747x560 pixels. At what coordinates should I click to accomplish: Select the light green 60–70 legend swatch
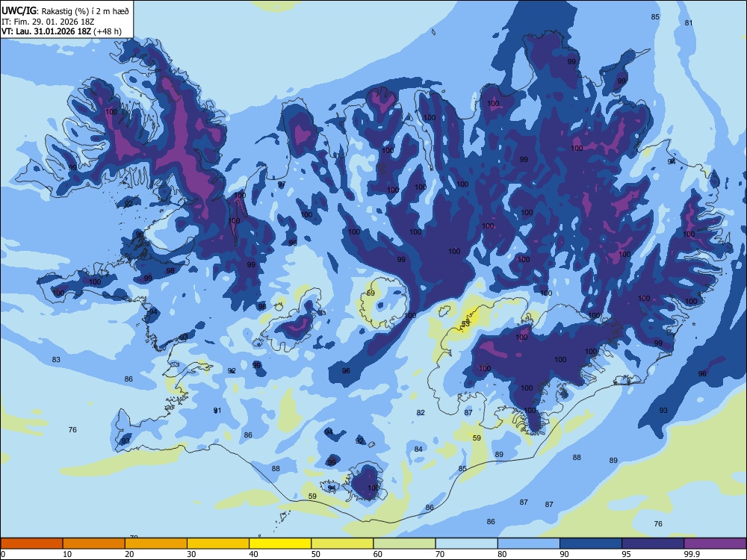tap(404, 544)
